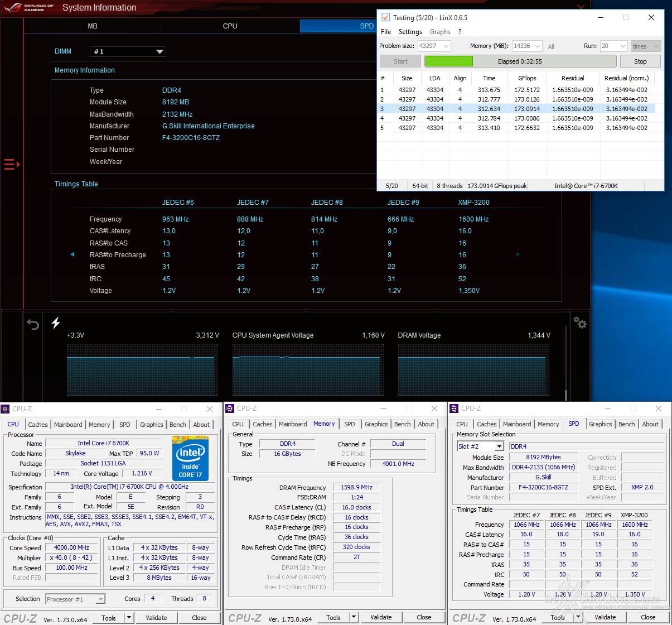Switch to the CPU tab in System Information
The height and width of the screenshot is (625, 672).
230,26
